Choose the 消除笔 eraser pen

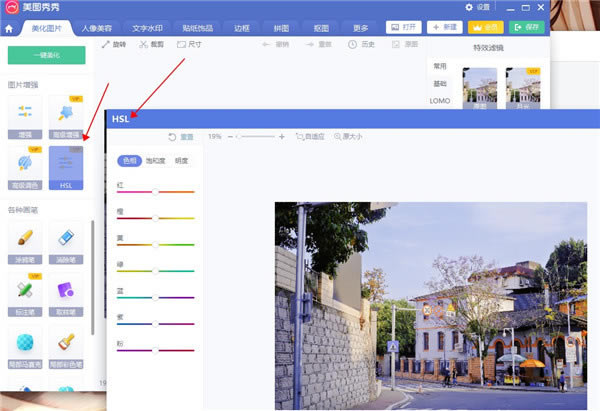pyautogui.click(x=66, y=242)
